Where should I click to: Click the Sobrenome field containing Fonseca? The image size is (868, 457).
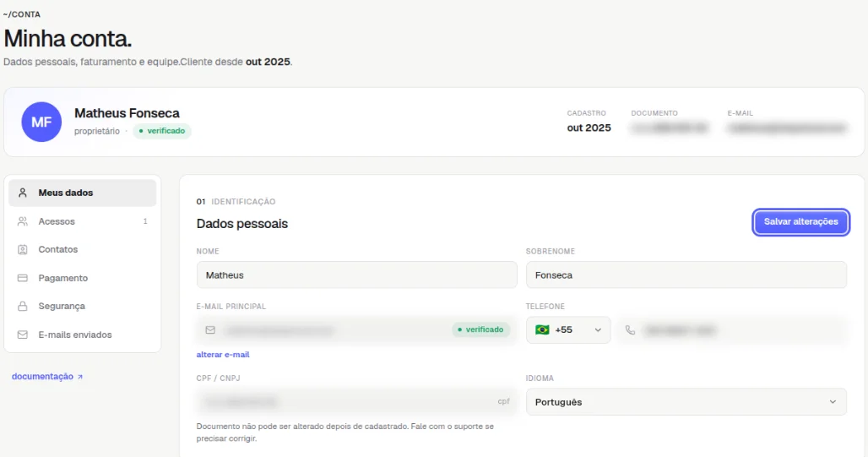point(686,275)
